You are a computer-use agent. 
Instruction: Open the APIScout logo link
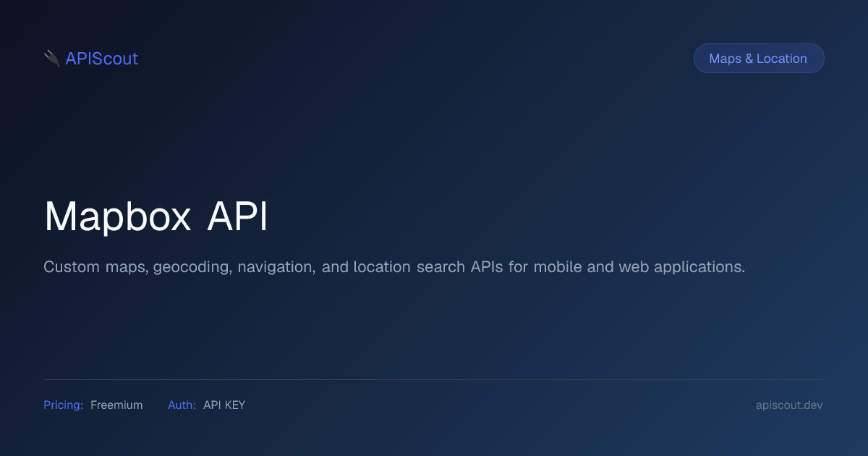coord(90,59)
